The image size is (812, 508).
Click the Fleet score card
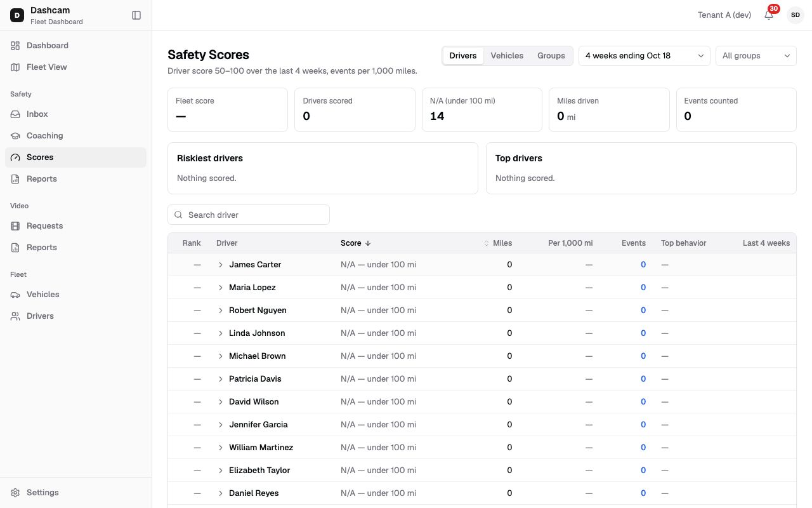(x=228, y=110)
